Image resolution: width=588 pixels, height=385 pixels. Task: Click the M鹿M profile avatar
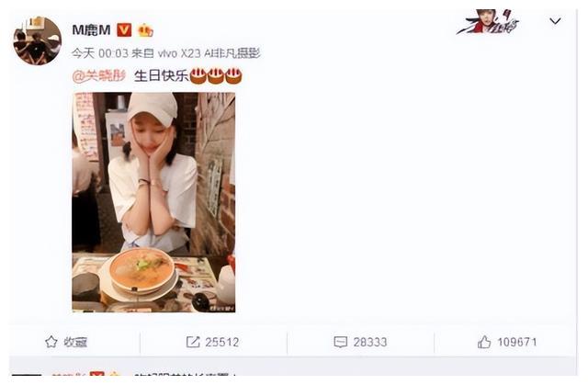[37, 40]
